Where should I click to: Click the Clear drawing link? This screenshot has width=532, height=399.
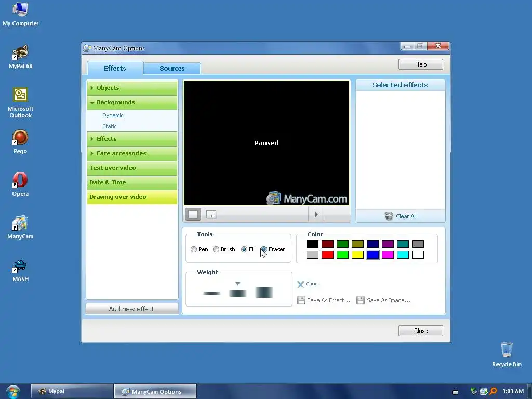click(312, 284)
